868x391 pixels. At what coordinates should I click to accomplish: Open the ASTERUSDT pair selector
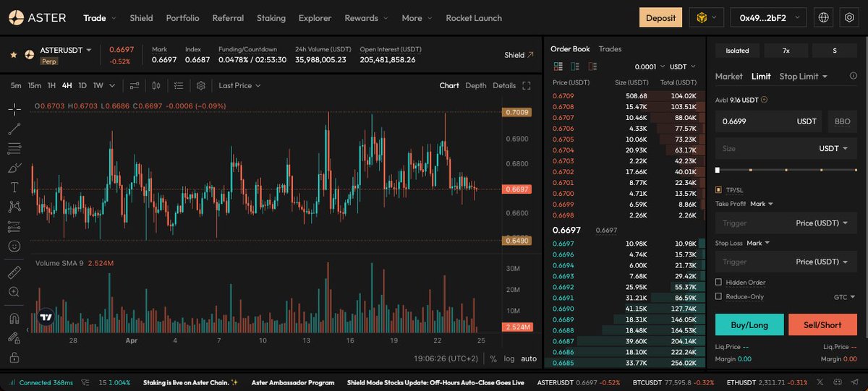coord(65,50)
